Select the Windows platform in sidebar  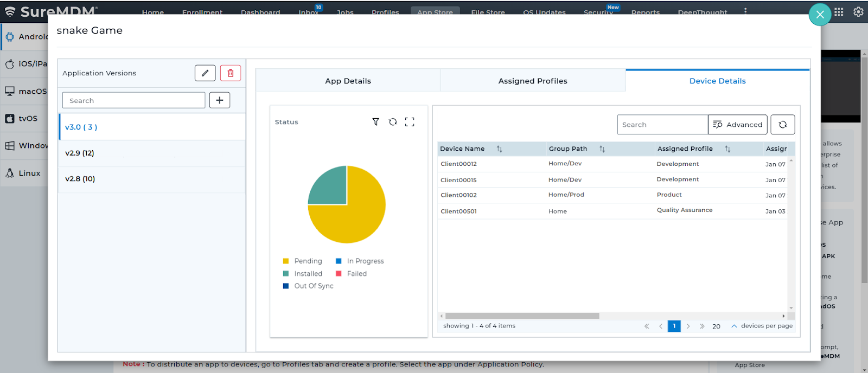pyautogui.click(x=25, y=146)
